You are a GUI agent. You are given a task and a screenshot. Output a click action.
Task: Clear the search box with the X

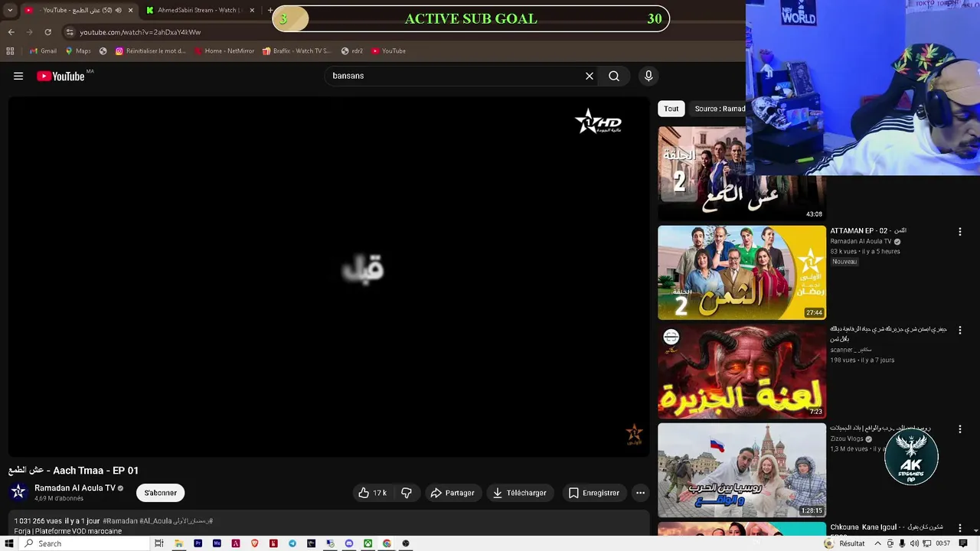tap(590, 76)
